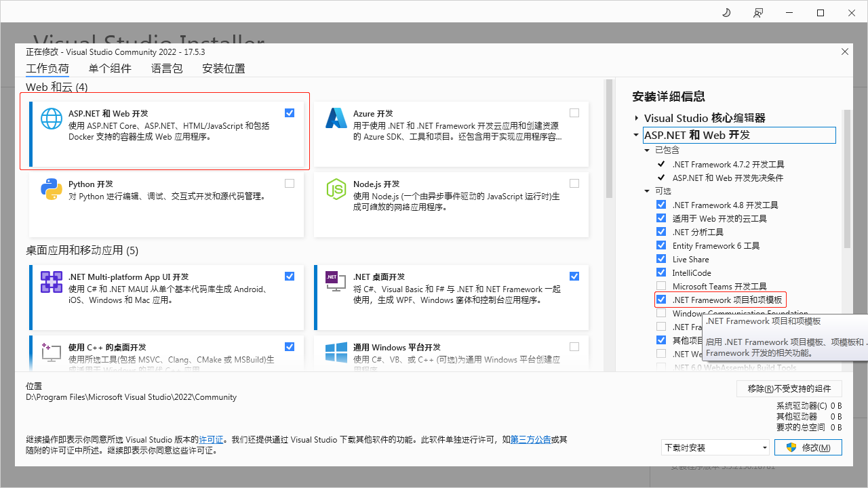Click the C++ desktop development icon
868x488 pixels.
[x=52, y=352]
